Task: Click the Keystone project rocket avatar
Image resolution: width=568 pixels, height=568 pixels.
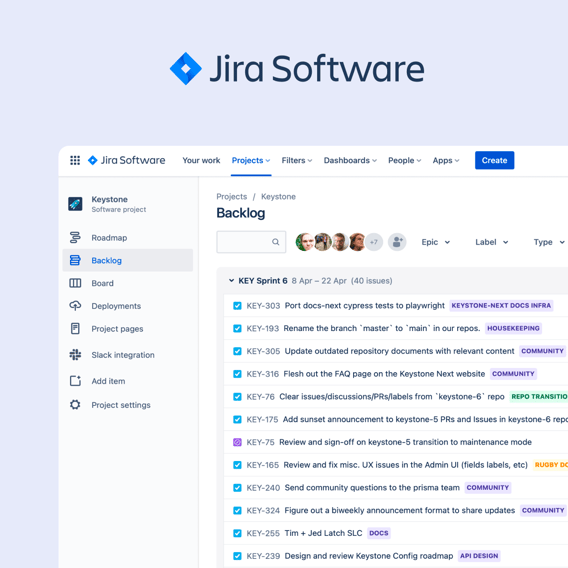Action: [x=75, y=204]
